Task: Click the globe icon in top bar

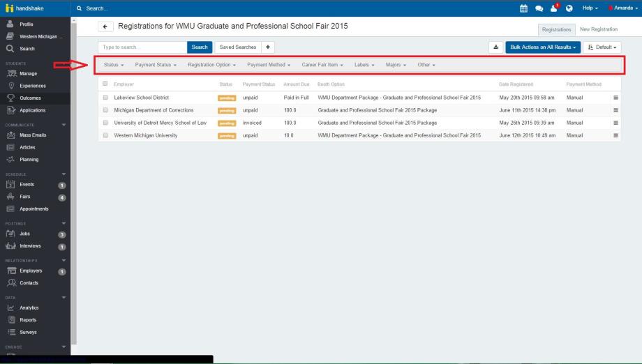Action: (x=569, y=8)
